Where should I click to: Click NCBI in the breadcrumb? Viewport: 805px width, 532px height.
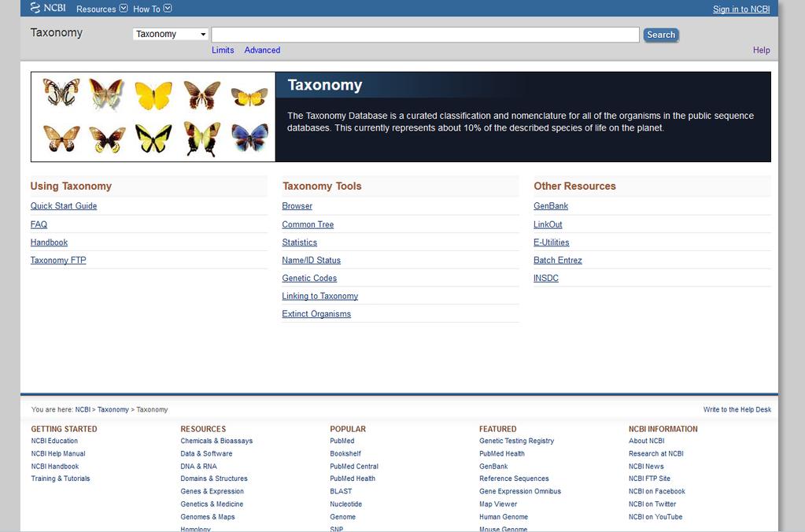[83, 410]
